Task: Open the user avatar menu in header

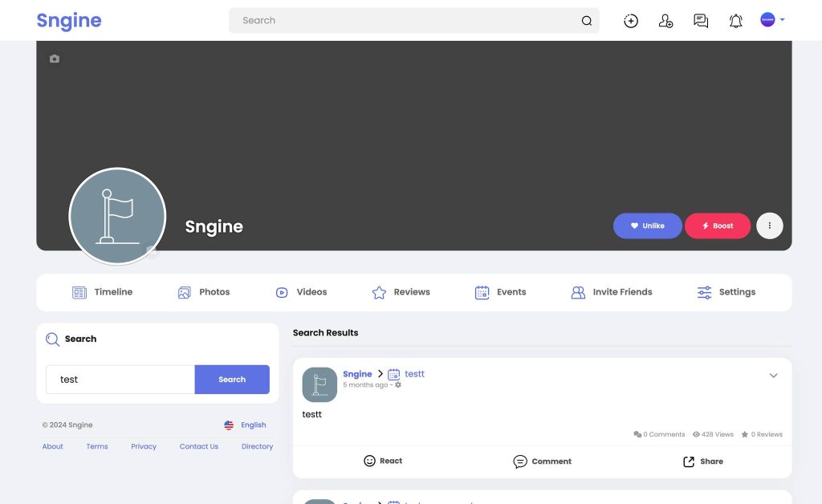Action: click(x=772, y=19)
